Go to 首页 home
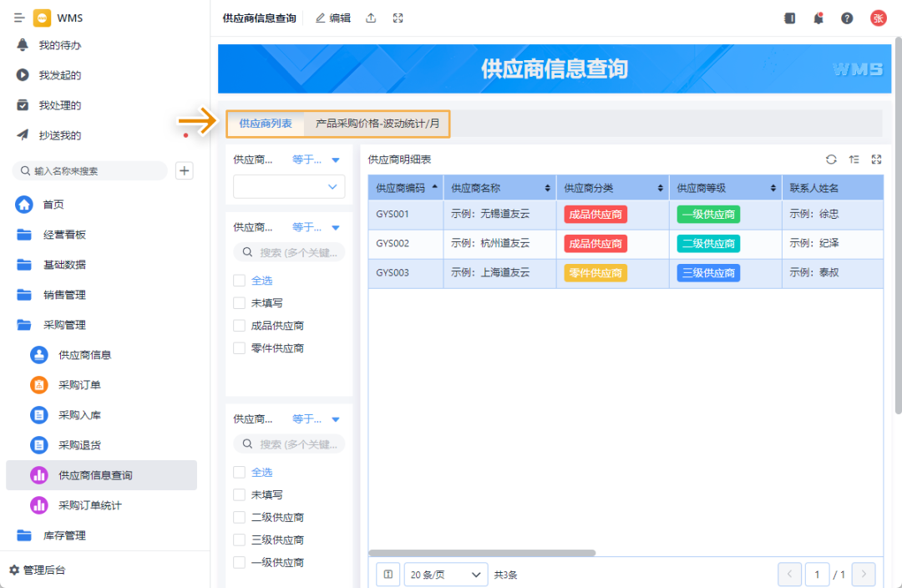The width and height of the screenshot is (902, 588). click(53, 205)
